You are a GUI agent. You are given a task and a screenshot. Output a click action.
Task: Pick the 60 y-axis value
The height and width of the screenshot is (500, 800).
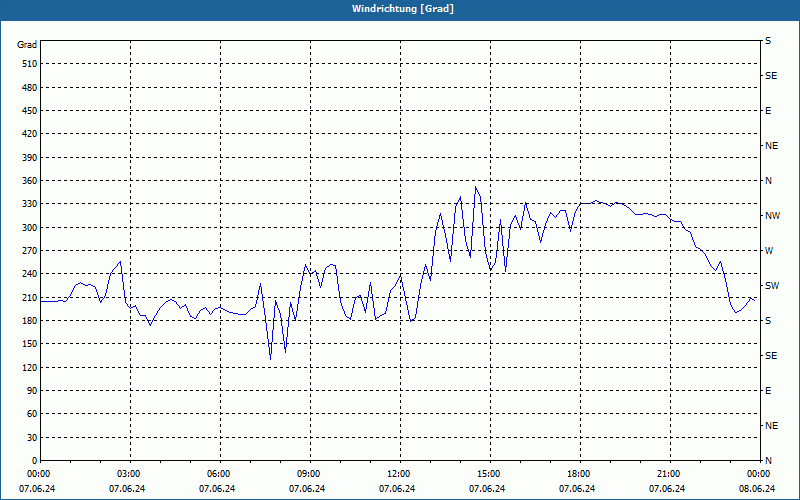pos(33,413)
